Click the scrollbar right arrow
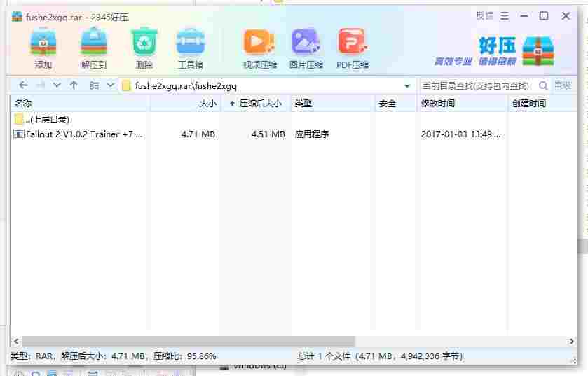The width and height of the screenshot is (588, 376). coord(571,341)
